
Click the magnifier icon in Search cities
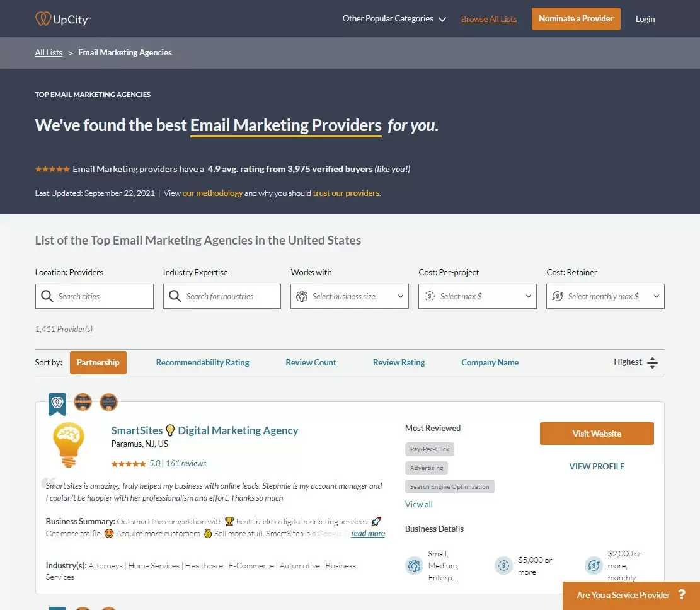coord(47,296)
